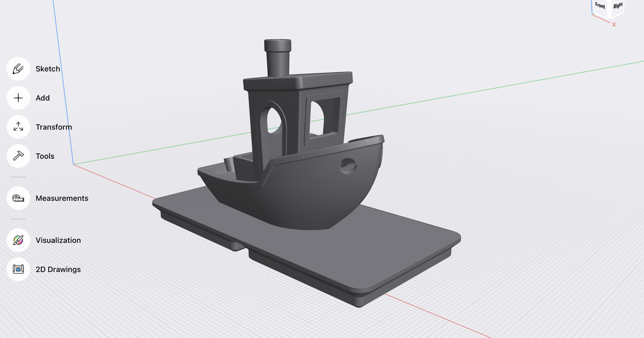644x338 pixels.
Task: Select the round hawsepipe hole on hull
Action: click(348, 165)
